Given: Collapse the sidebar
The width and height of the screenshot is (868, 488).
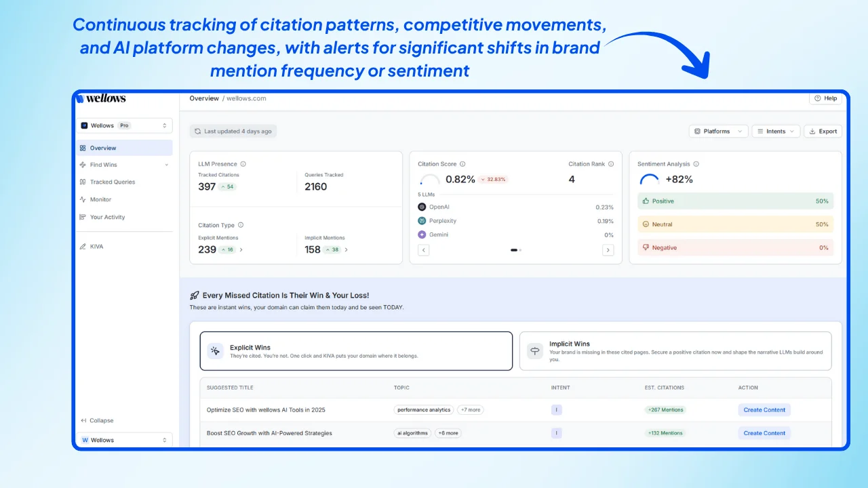Looking at the screenshot, I should 97,420.
